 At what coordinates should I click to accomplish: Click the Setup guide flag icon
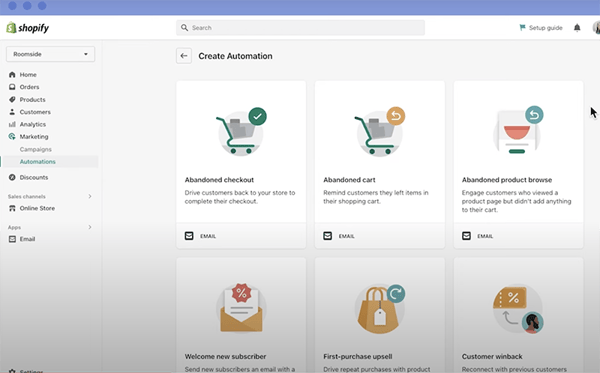[x=522, y=28]
